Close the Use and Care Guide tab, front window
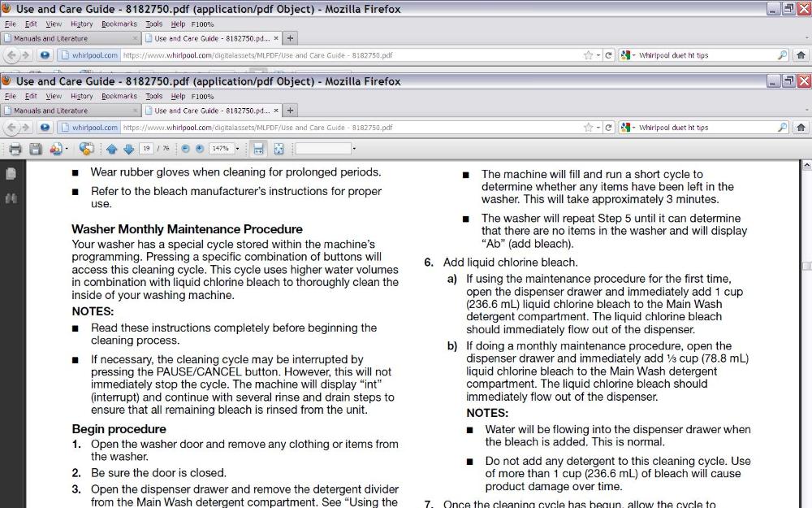 [276, 111]
